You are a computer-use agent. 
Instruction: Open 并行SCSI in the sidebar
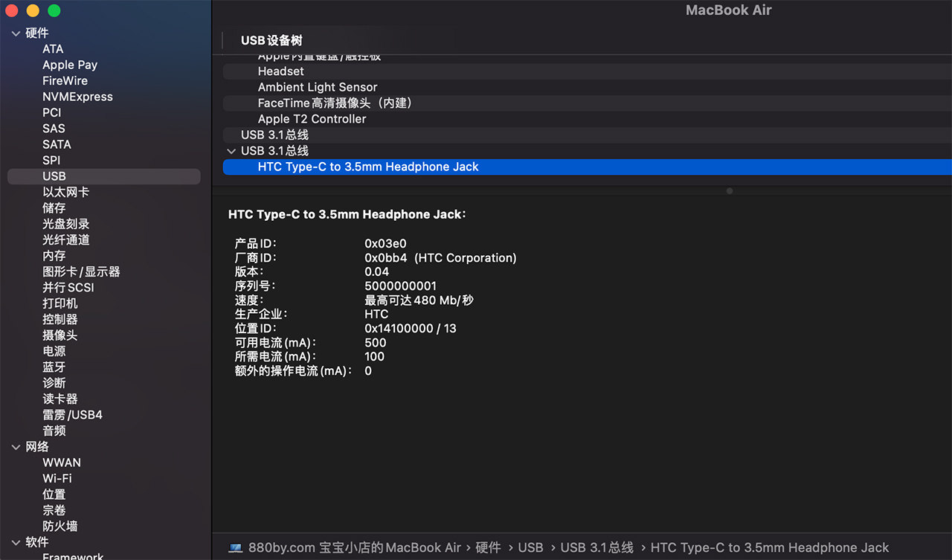(x=68, y=288)
